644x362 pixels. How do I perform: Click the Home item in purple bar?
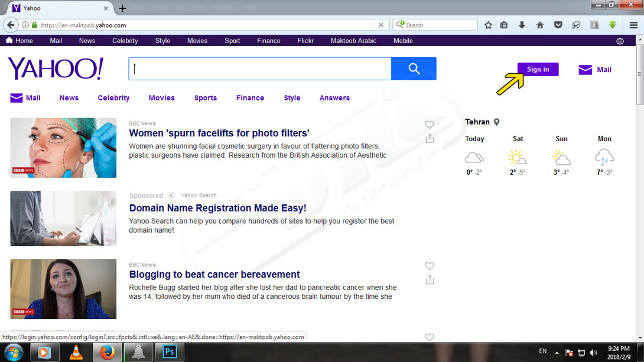coord(19,41)
